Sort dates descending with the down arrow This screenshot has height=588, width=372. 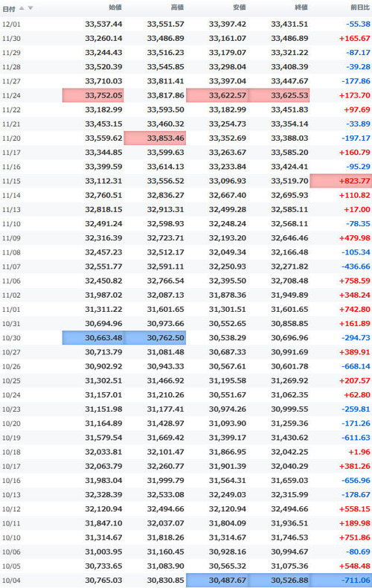31,8
